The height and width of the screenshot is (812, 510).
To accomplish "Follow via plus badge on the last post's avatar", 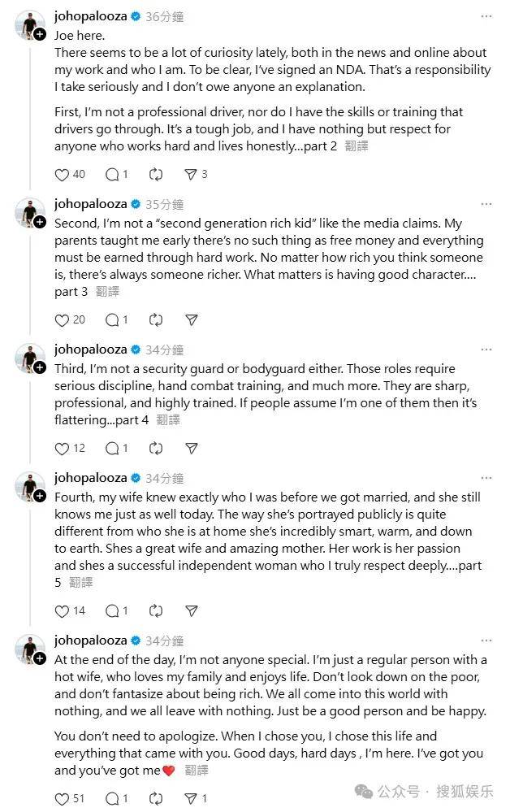I will [x=39, y=659].
